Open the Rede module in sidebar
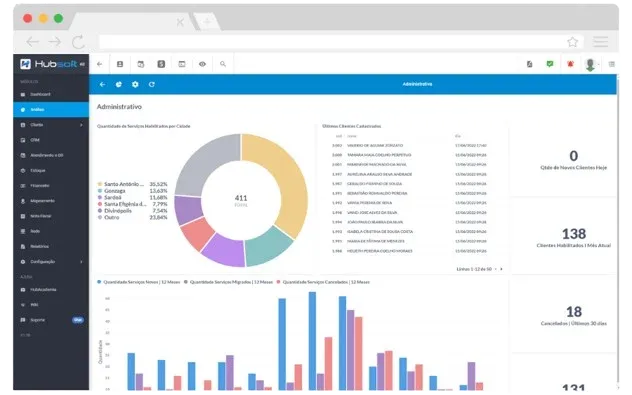The image size is (632, 395). pos(35,231)
